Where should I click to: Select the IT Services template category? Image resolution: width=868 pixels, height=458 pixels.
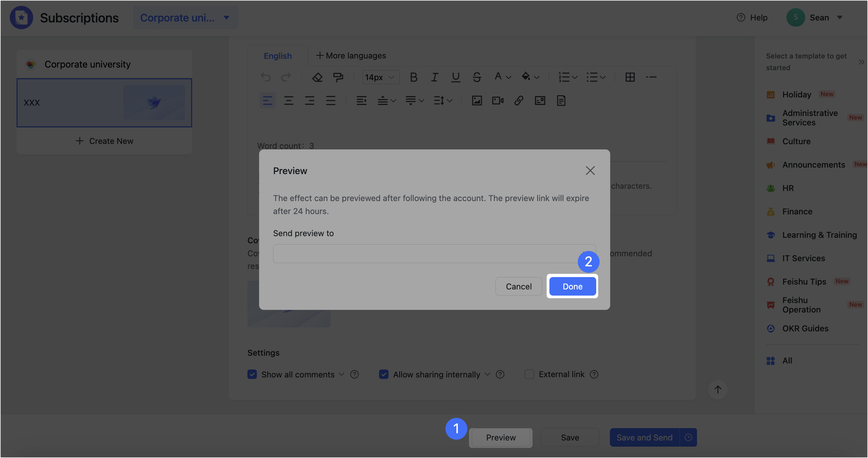(803, 258)
